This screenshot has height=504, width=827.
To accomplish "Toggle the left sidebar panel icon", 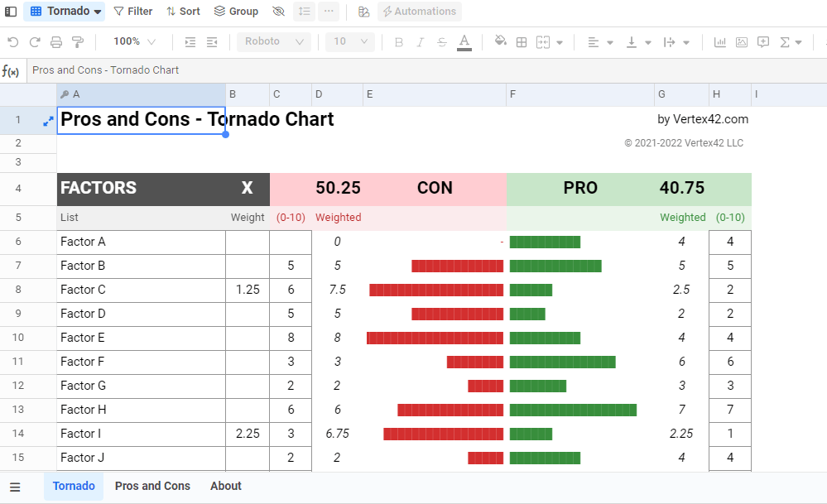I will click(11, 11).
